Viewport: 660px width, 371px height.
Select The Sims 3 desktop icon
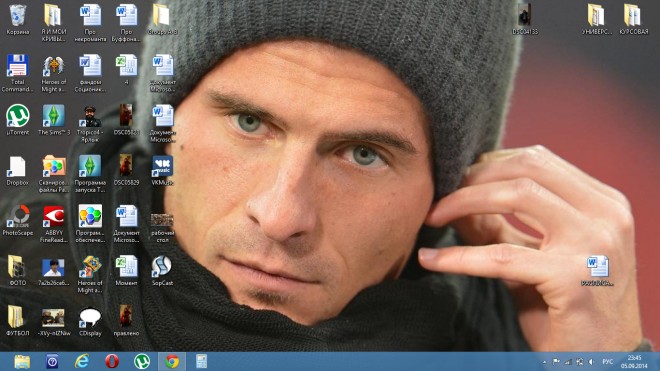click(54, 120)
